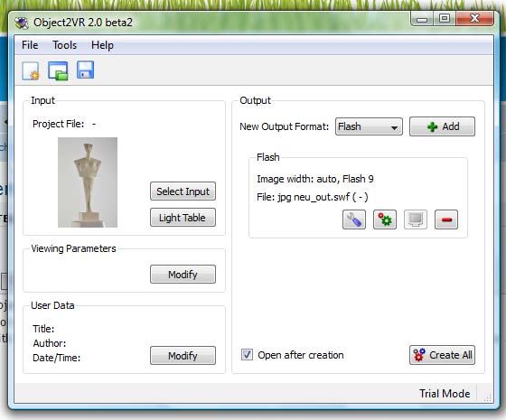Remove the Flash output with the red minus icon
Viewport: 506px width, 420px height.
coord(446,219)
